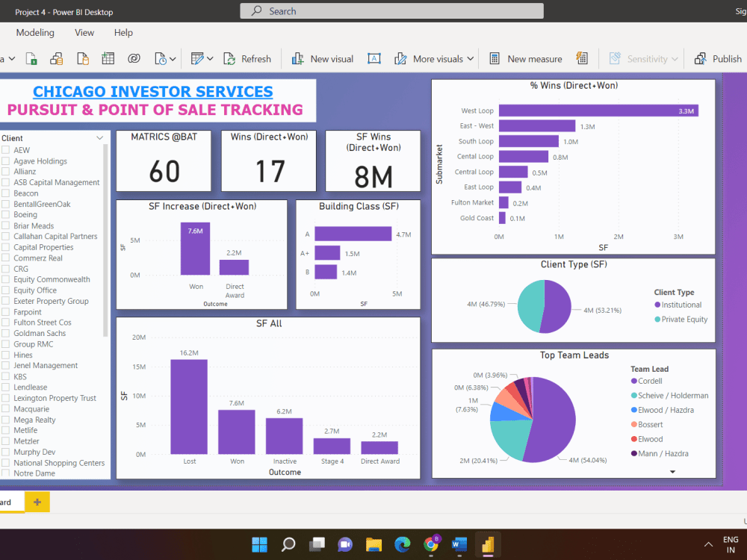Click the New visual label
747x560 pixels.
[332, 59]
